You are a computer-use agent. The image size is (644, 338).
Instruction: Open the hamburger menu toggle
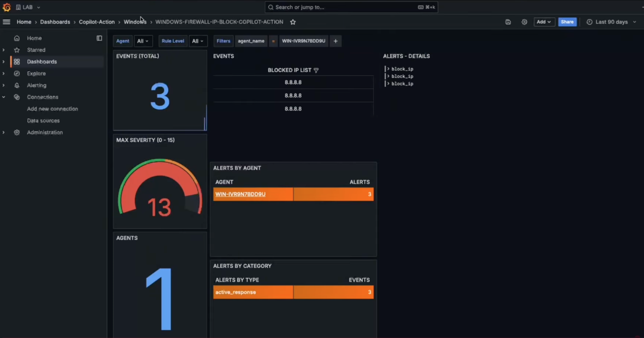(x=6, y=22)
